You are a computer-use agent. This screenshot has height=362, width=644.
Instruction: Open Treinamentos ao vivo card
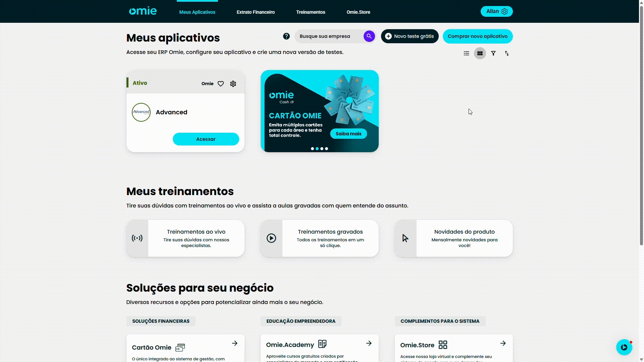click(185, 238)
